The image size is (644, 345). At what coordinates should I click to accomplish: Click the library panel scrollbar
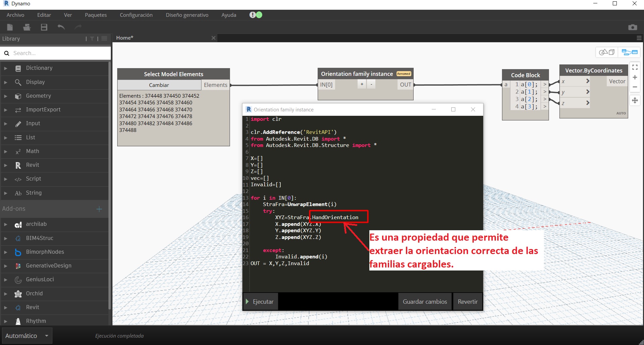(109, 185)
